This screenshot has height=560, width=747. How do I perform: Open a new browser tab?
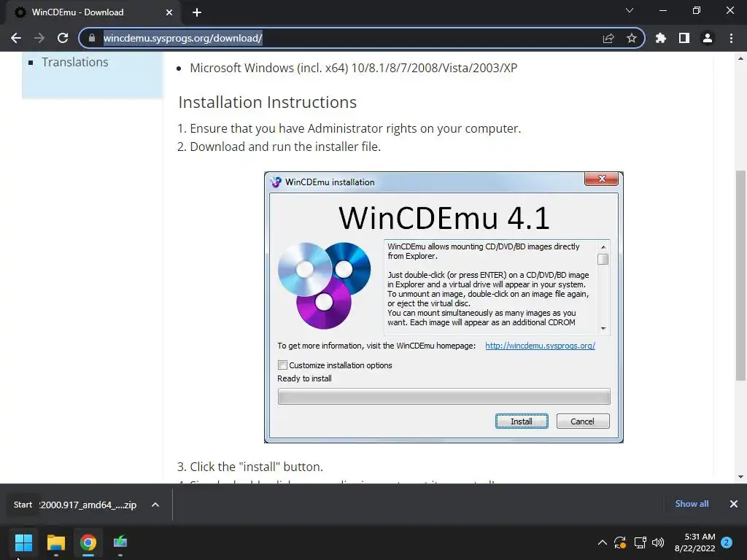pyautogui.click(x=197, y=12)
